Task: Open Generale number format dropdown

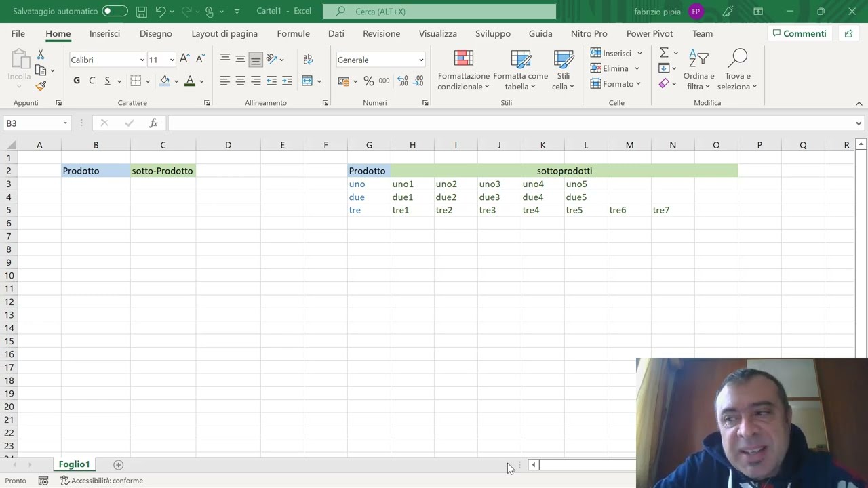Action: (x=420, y=60)
